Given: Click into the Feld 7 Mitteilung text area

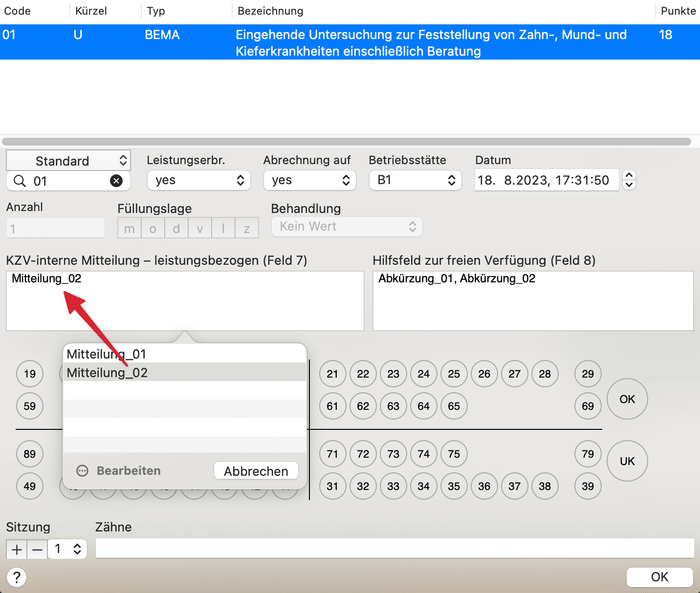Looking at the screenshot, I should point(185,301).
